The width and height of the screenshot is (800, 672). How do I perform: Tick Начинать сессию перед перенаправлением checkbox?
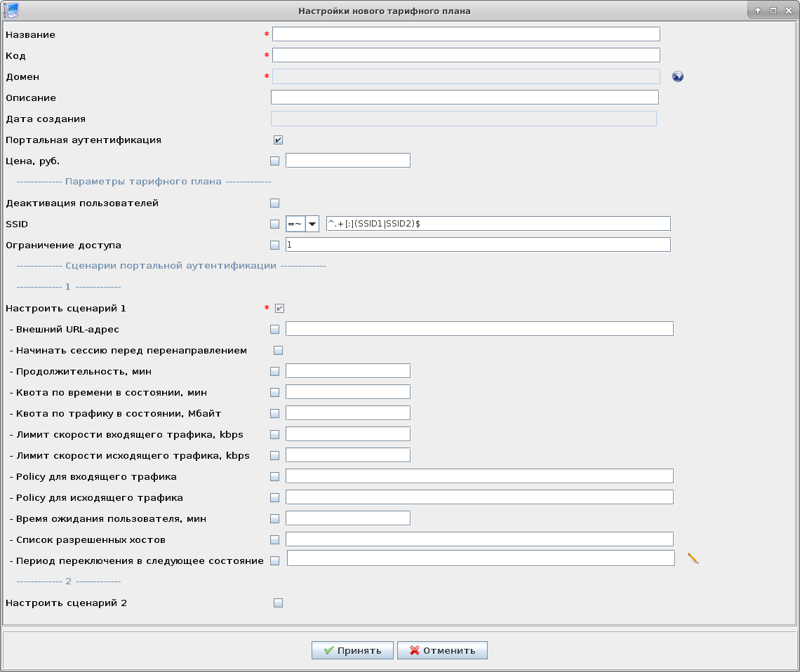(x=279, y=350)
